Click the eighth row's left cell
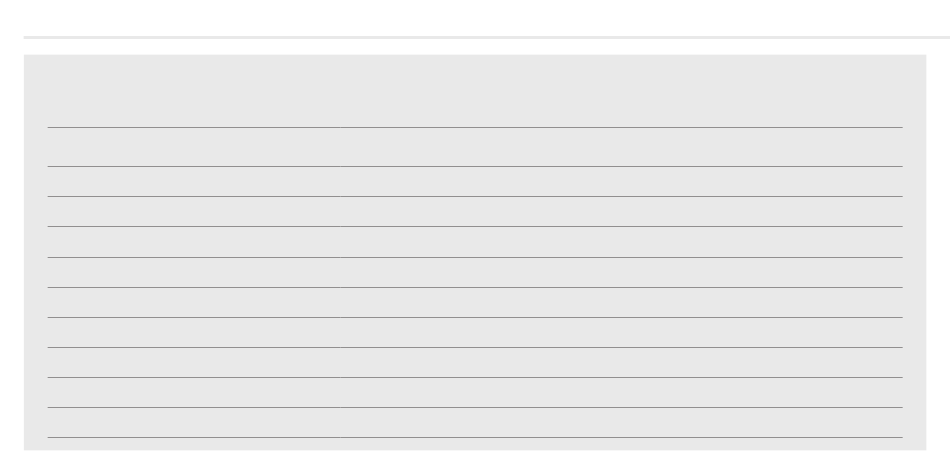Screen dimensions: 950x475 (194, 362)
